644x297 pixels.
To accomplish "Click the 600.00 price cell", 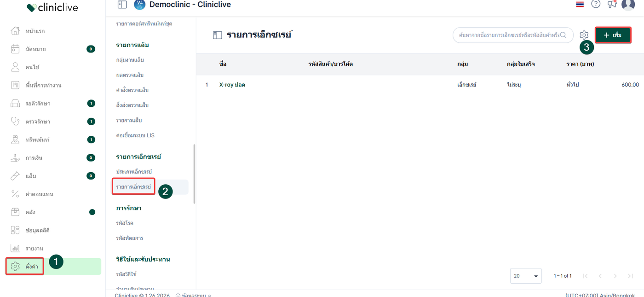I will coord(630,85).
